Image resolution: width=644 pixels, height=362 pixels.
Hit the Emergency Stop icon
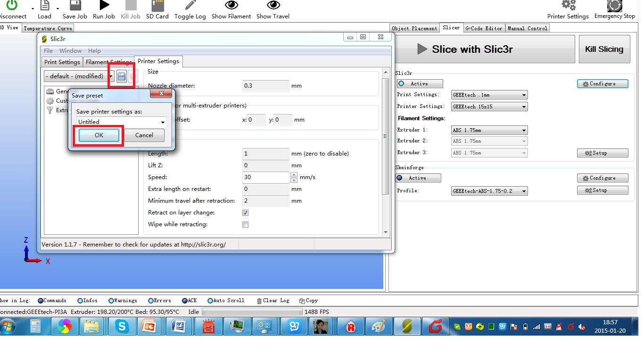click(x=614, y=5)
